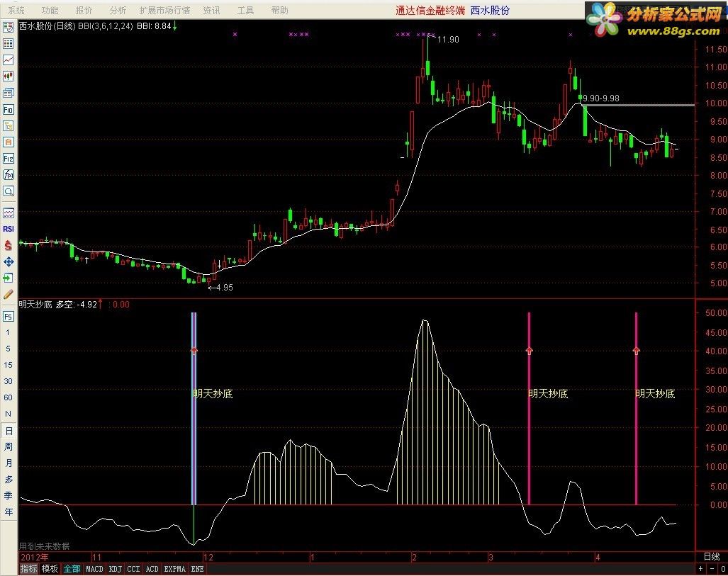This screenshot has height=576, width=728.
Task: Select the line trend chart icon
Action: tap(9, 60)
